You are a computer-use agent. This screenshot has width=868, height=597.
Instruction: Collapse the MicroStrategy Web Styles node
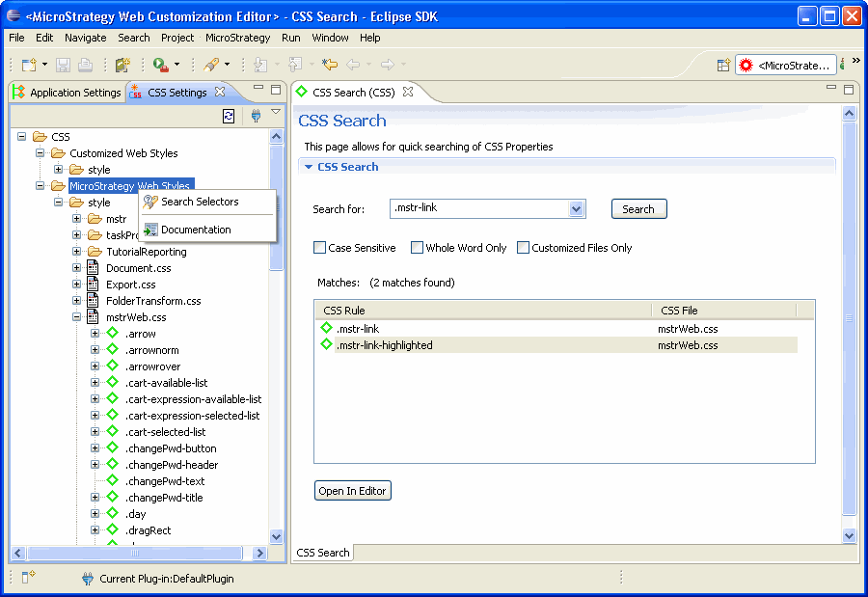[40, 185]
